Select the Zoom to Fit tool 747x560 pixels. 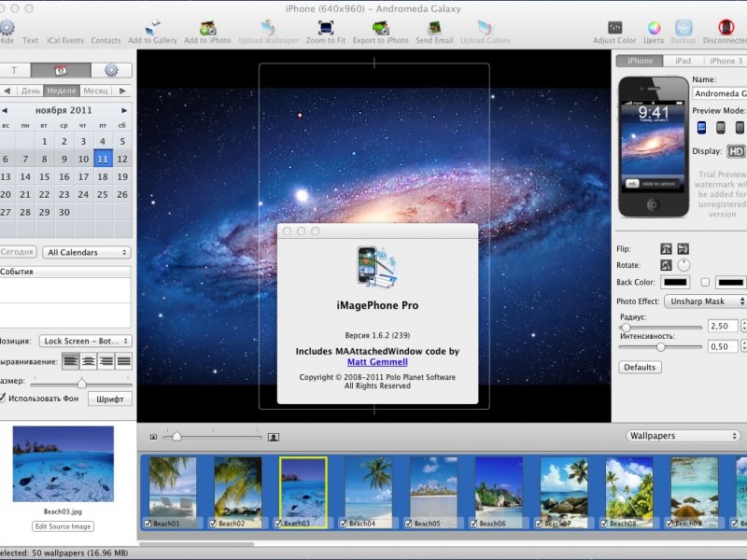(x=326, y=28)
